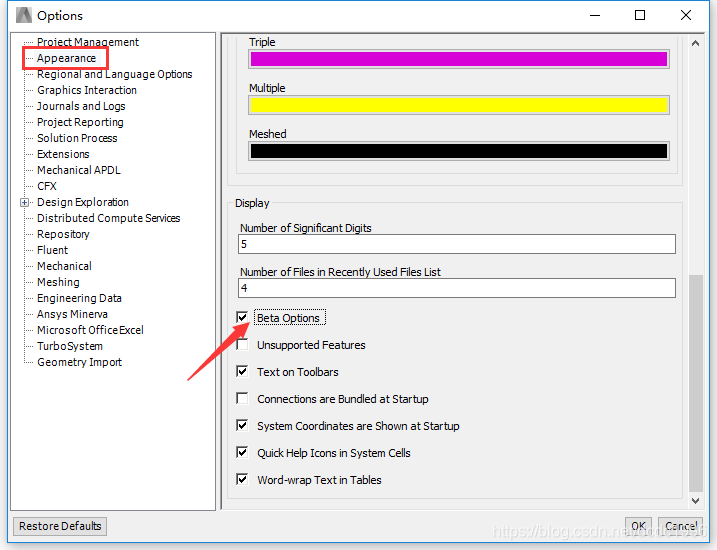Select Geometry Import in the tree
The image size is (717, 550).
(x=79, y=362)
